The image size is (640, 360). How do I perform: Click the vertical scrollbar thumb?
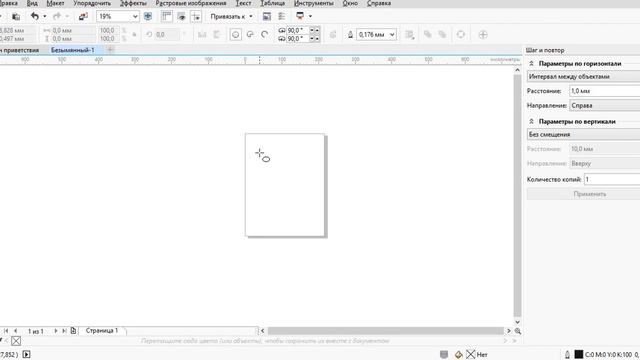point(518,195)
